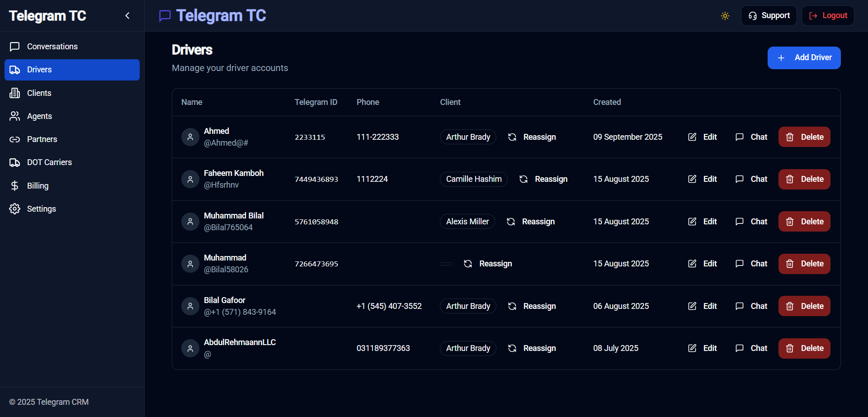Open the Alexis Miller client selector

click(x=467, y=221)
